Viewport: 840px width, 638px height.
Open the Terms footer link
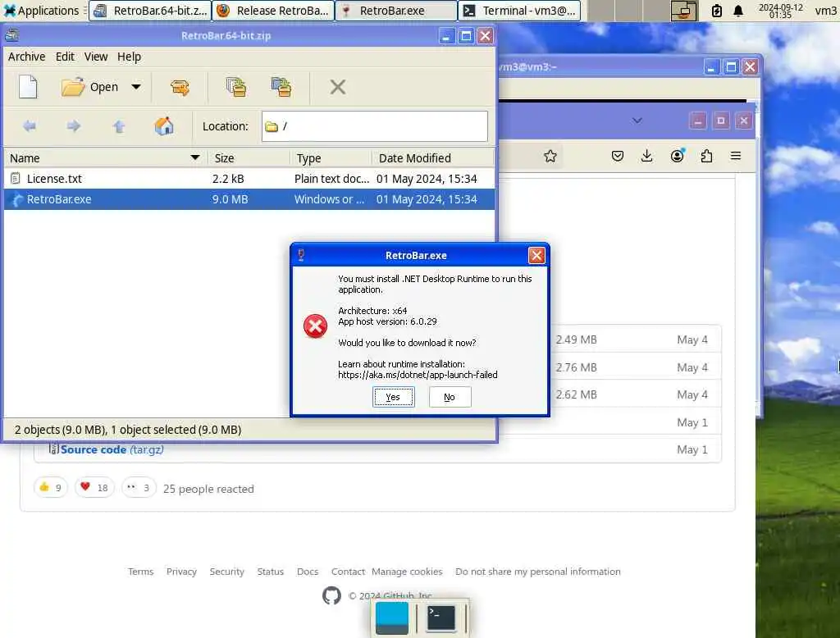coord(140,572)
